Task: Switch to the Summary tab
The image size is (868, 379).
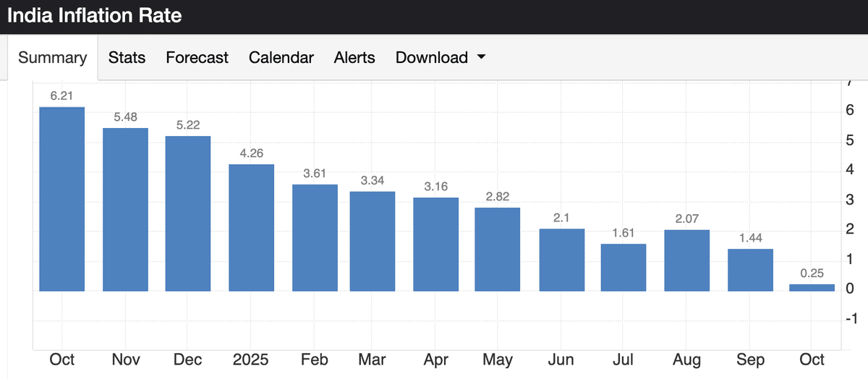Action: [52, 58]
